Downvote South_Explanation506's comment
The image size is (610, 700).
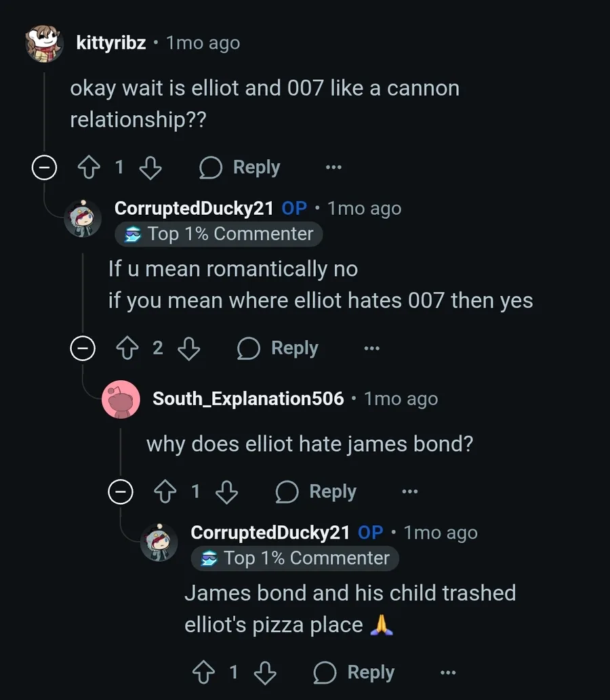(227, 491)
